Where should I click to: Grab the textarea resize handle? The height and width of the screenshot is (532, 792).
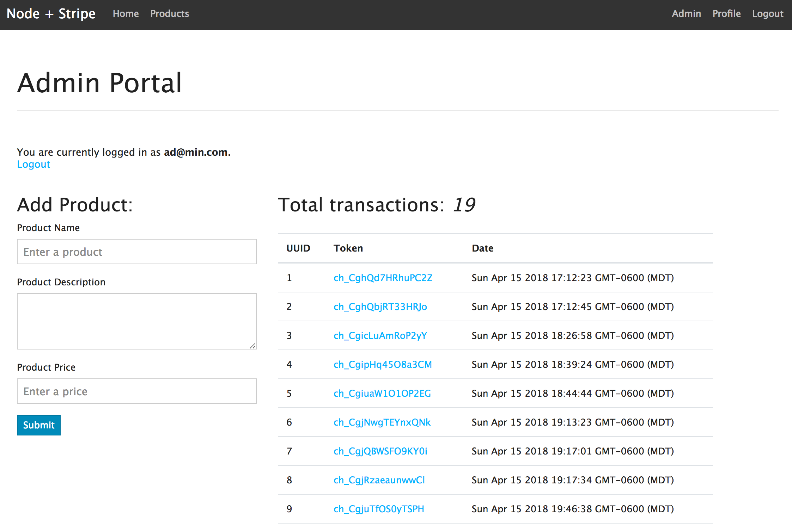[252, 346]
